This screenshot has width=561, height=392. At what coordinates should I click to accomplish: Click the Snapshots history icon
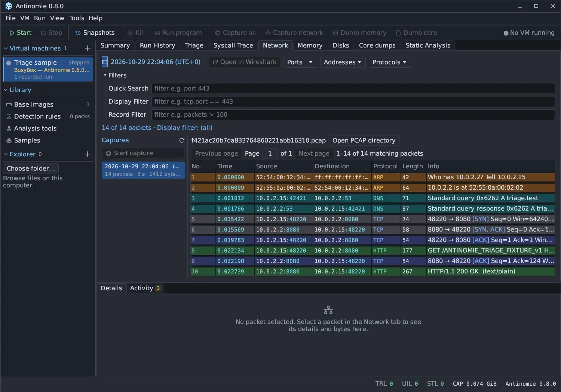[78, 33]
